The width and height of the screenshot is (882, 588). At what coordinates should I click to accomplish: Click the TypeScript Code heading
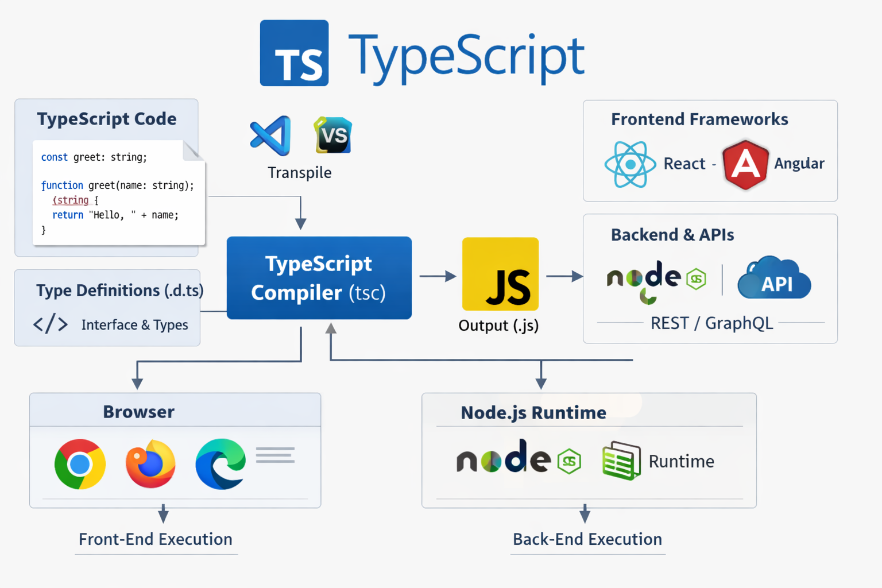tap(107, 119)
